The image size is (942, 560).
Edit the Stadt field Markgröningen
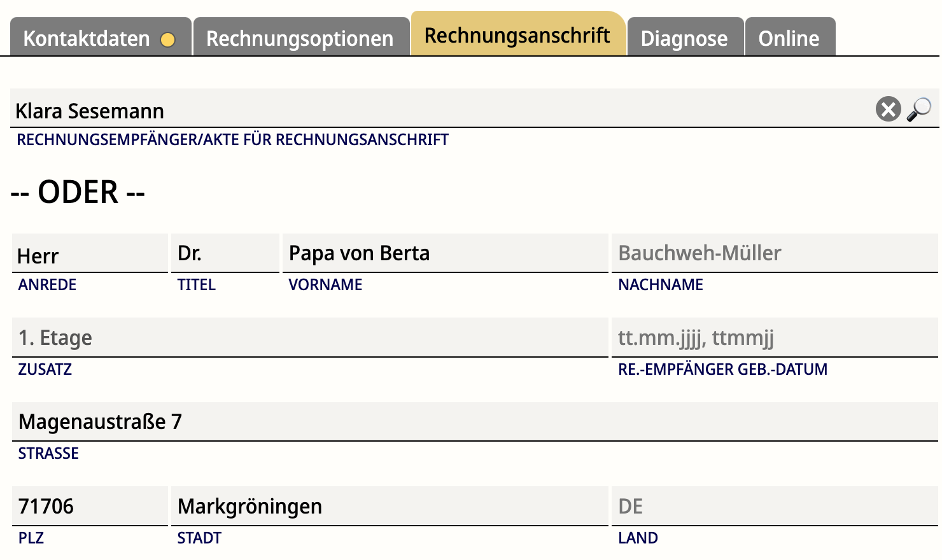click(x=390, y=507)
